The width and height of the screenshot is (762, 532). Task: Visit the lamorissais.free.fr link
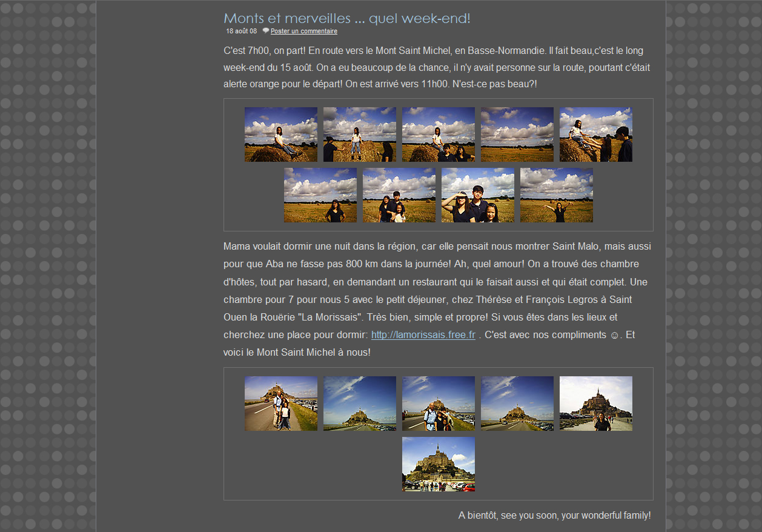point(423,334)
